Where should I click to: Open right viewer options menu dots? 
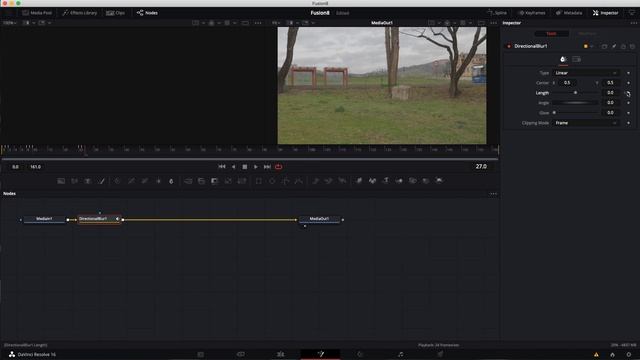(x=493, y=23)
